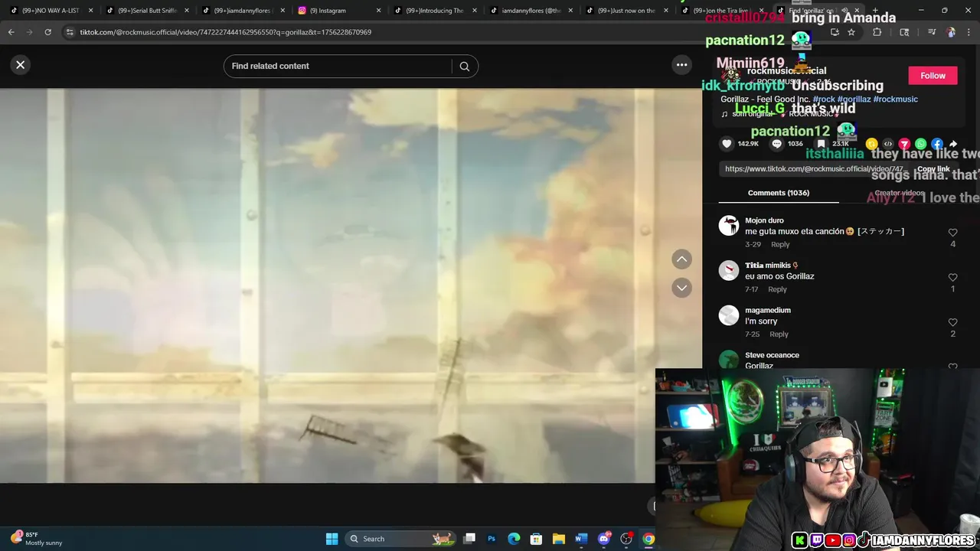
Task: Go to previous video with up chevron
Action: click(x=681, y=259)
